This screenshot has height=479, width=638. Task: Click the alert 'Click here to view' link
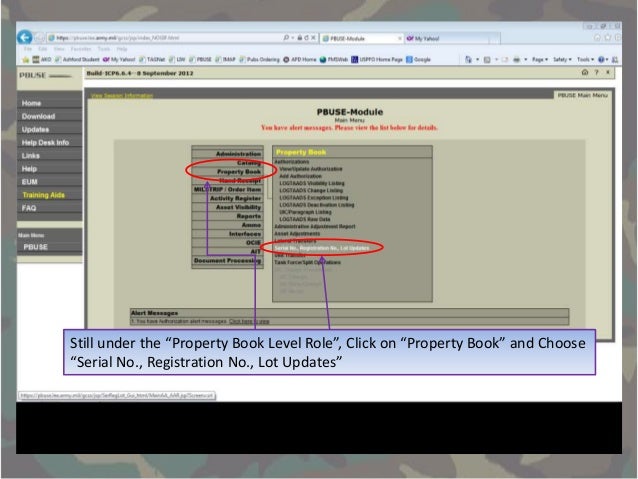[x=249, y=322]
